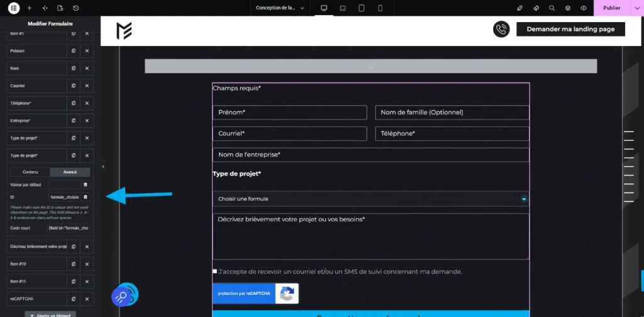Open the Elementor logo menu

[x=14, y=8]
